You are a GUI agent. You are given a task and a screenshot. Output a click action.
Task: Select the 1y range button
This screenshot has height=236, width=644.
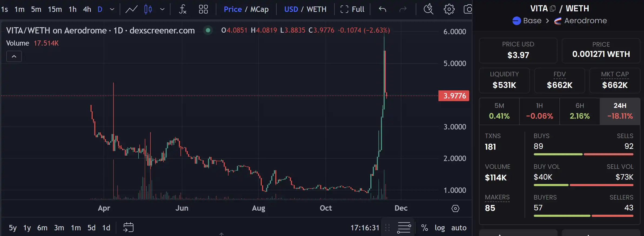[x=27, y=227]
